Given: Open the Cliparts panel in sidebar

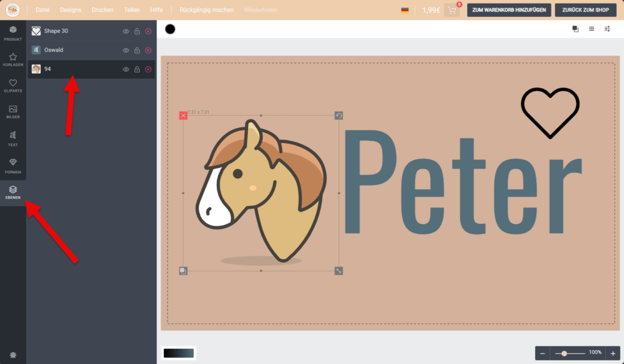Looking at the screenshot, I should 13,85.
